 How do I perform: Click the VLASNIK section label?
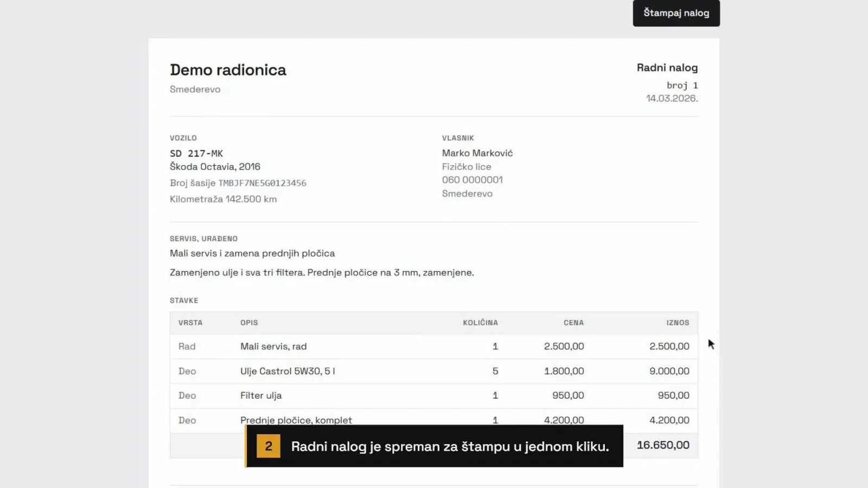pos(458,138)
